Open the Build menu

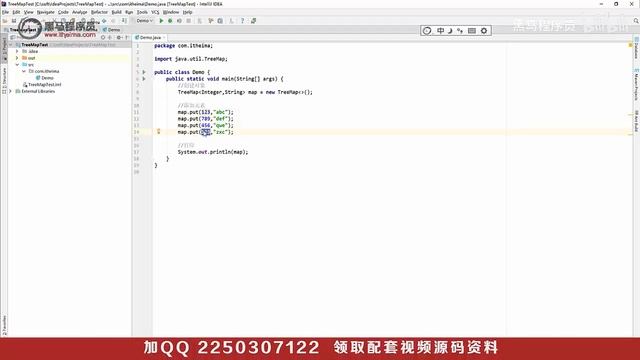[117, 12]
